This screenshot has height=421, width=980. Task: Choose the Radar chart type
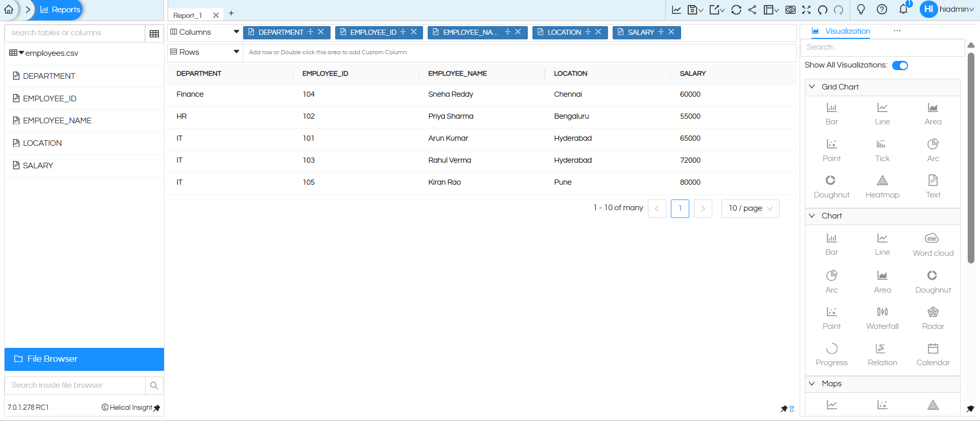pos(933,318)
